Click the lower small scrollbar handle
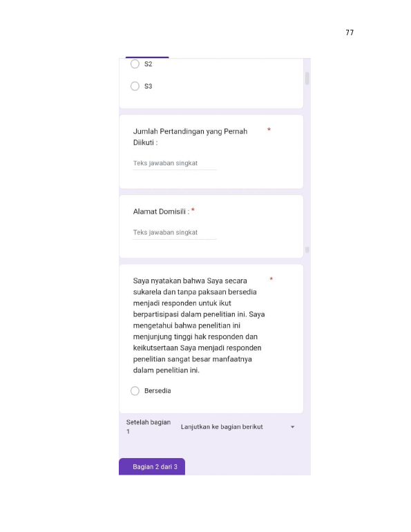 coord(307,250)
